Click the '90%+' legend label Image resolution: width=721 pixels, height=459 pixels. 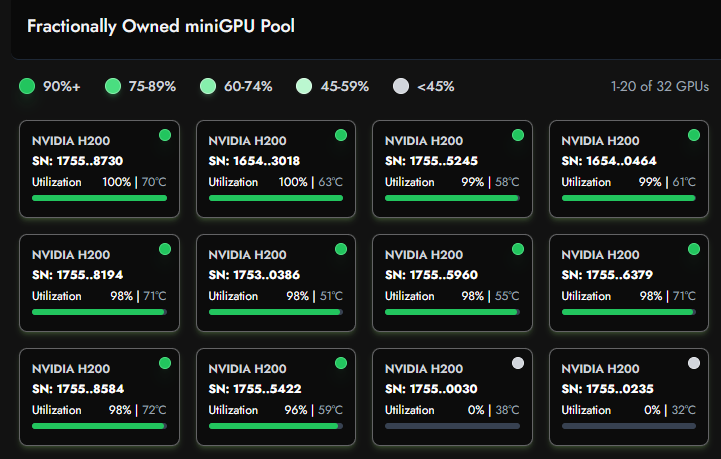pyautogui.click(x=62, y=86)
